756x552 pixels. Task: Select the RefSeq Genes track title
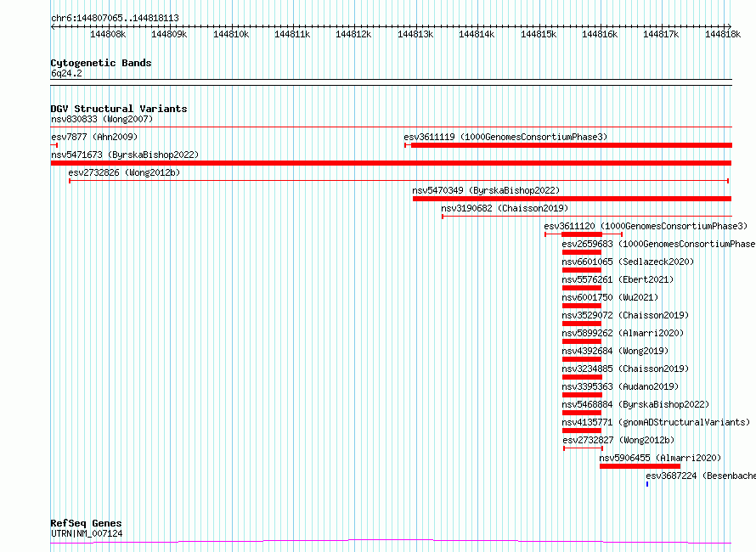87,523
